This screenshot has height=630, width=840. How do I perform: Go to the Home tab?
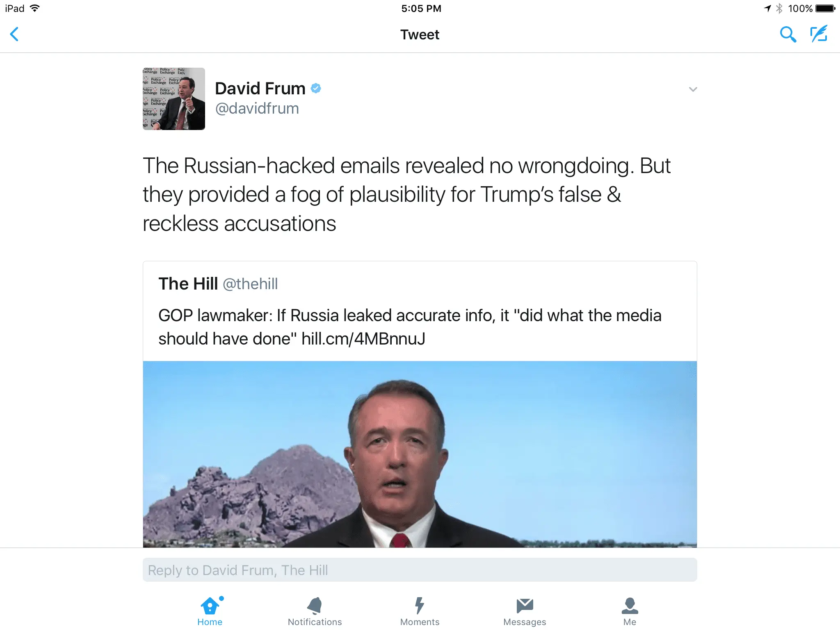[x=210, y=611]
